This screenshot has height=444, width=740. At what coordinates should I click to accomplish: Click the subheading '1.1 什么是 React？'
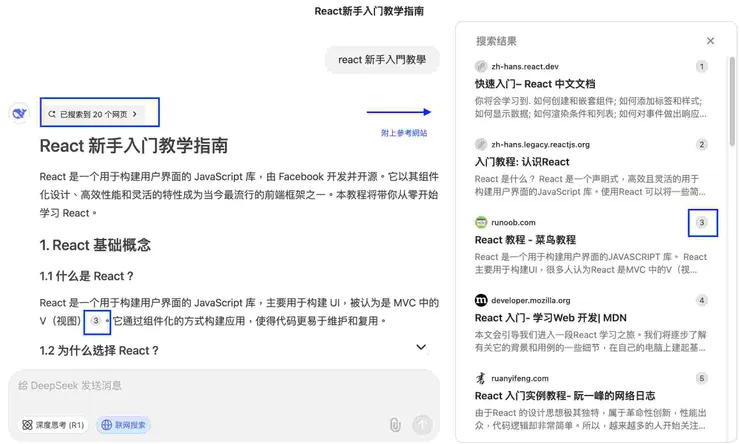coord(87,276)
